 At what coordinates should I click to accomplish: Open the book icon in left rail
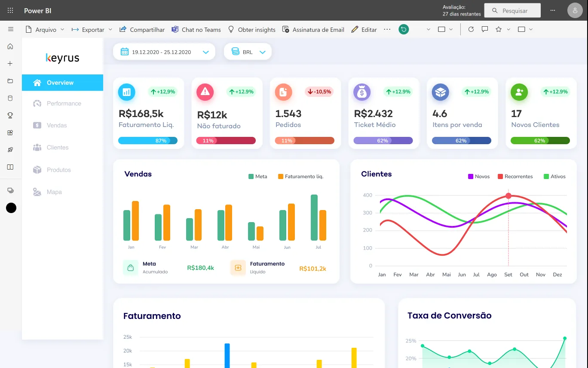click(10, 167)
